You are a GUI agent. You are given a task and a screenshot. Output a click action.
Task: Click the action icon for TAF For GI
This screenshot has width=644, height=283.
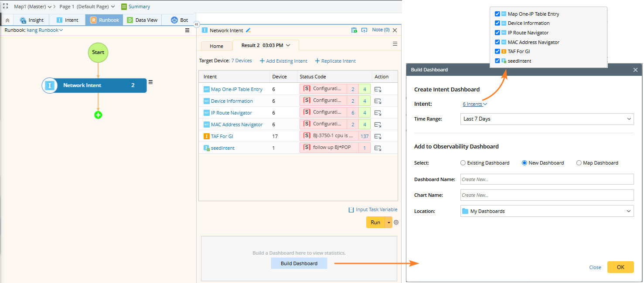point(378,136)
